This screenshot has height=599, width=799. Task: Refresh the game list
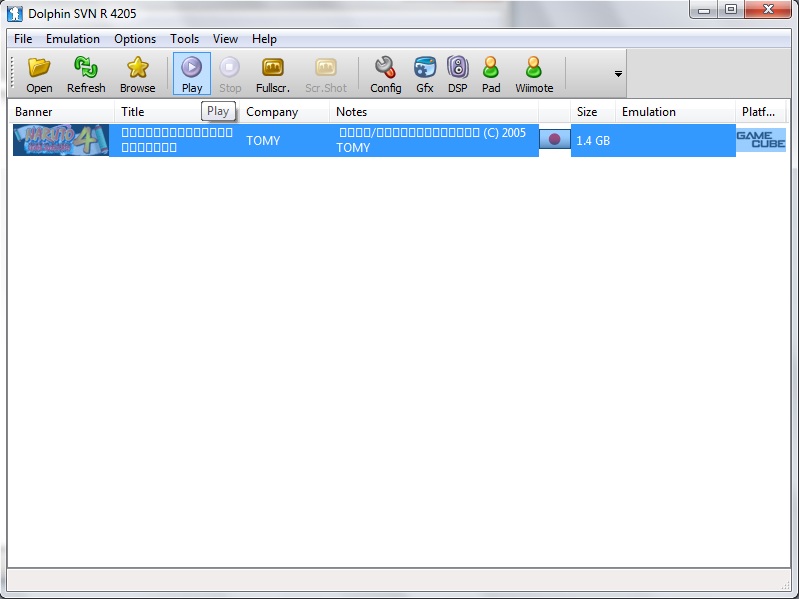tap(86, 74)
